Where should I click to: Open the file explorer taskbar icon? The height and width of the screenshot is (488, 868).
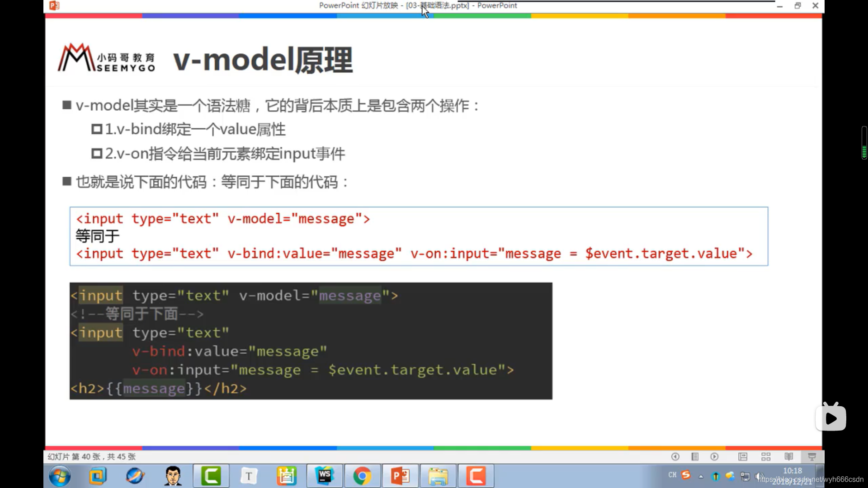tap(438, 476)
